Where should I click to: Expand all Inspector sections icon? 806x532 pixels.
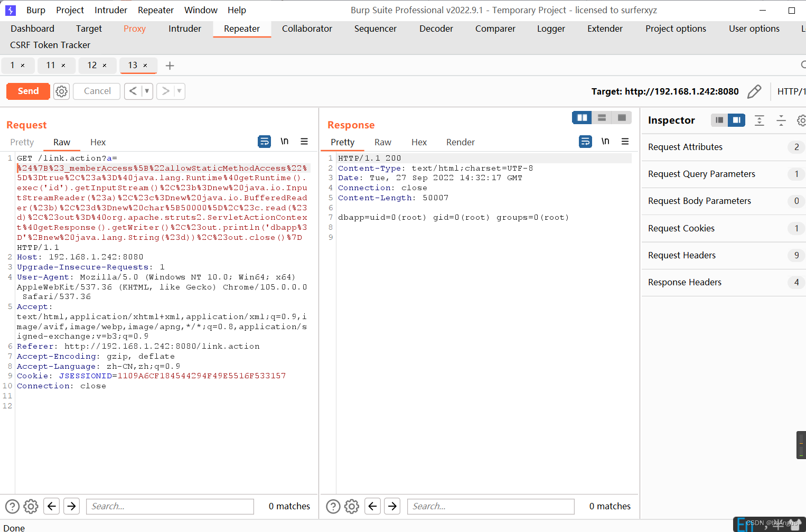coord(760,120)
